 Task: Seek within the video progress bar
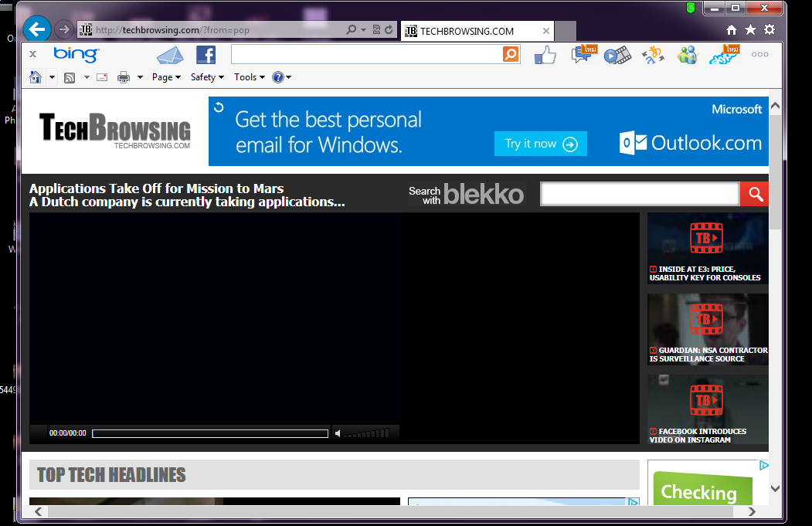[x=210, y=434]
